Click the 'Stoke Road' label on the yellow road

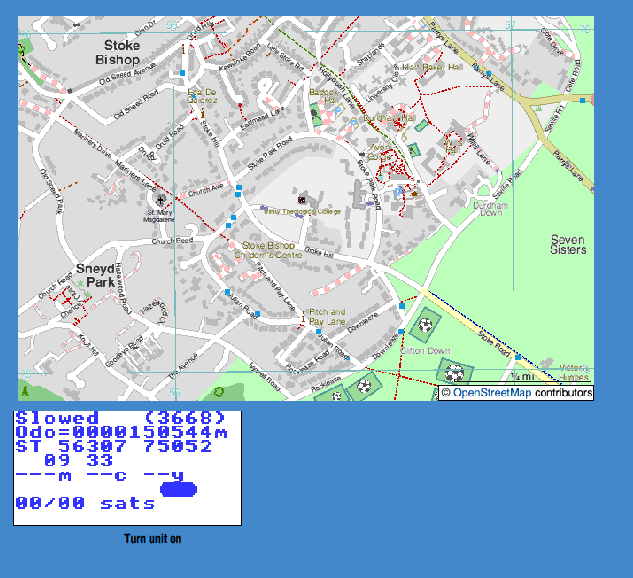[x=494, y=343]
